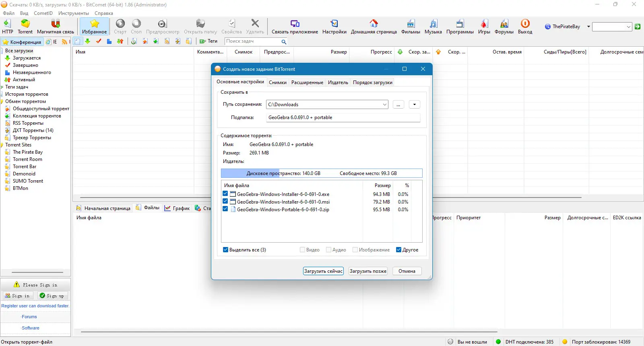Click the Поиск задач search field
Screen dimensions: 644x346
(252, 41)
